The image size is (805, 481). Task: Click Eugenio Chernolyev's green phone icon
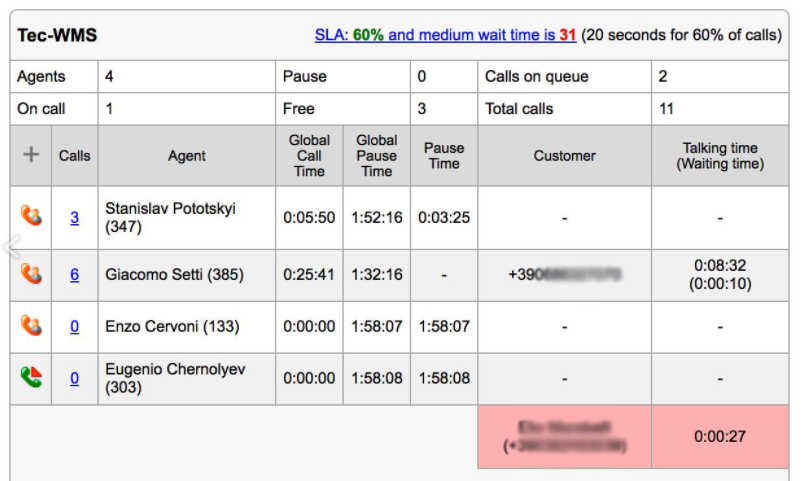[31, 378]
